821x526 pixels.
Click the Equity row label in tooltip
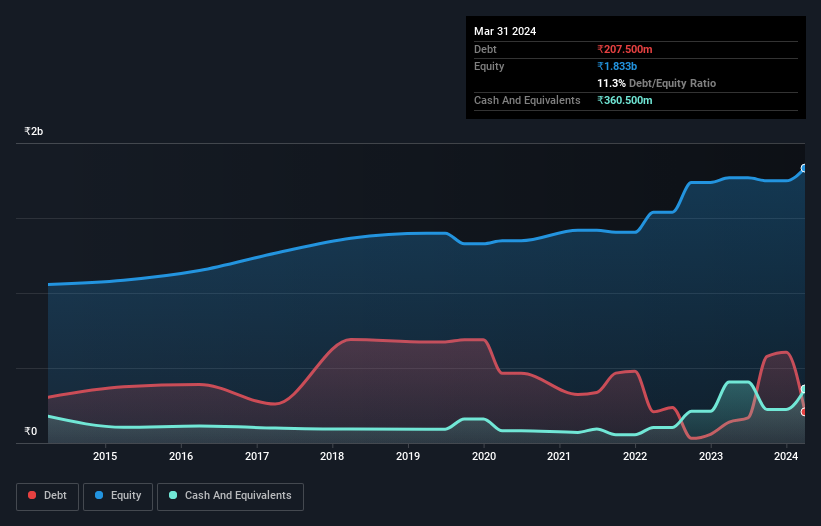pyautogui.click(x=489, y=66)
